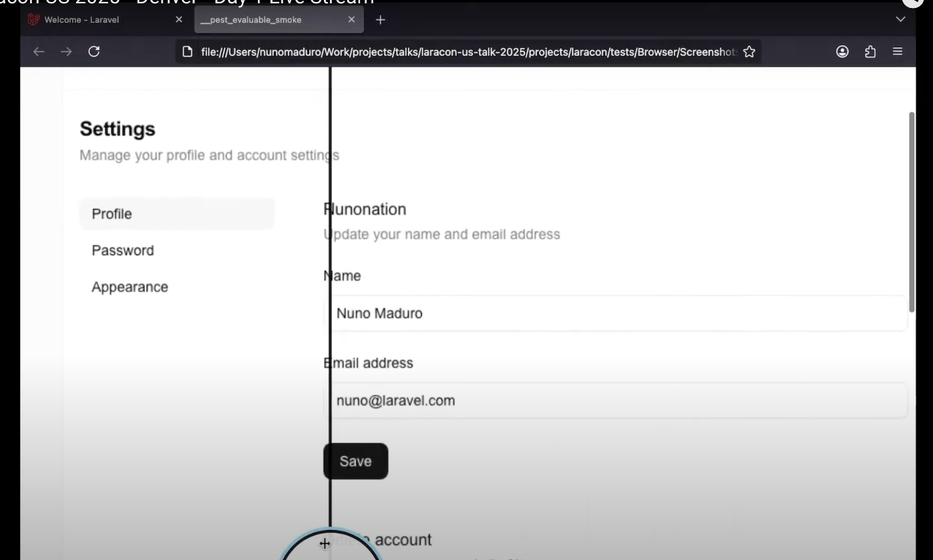Click the Save button

[355, 461]
